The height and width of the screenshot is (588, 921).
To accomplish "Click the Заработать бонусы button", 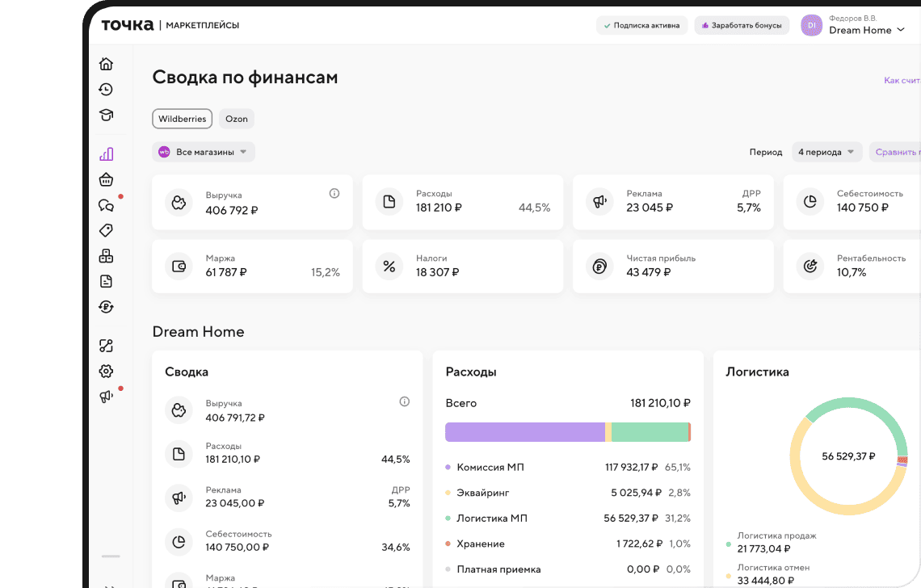I will click(x=742, y=25).
